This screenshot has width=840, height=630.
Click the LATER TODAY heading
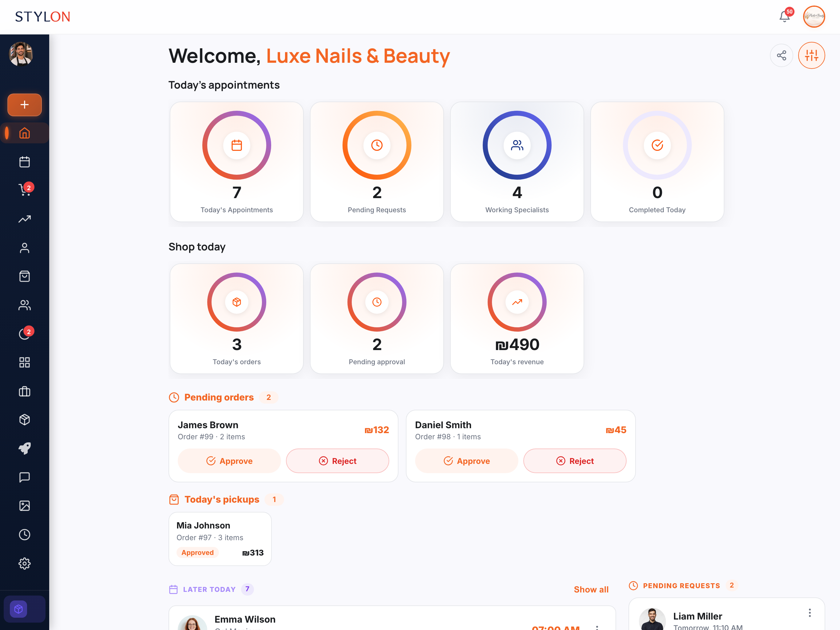point(209,589)
